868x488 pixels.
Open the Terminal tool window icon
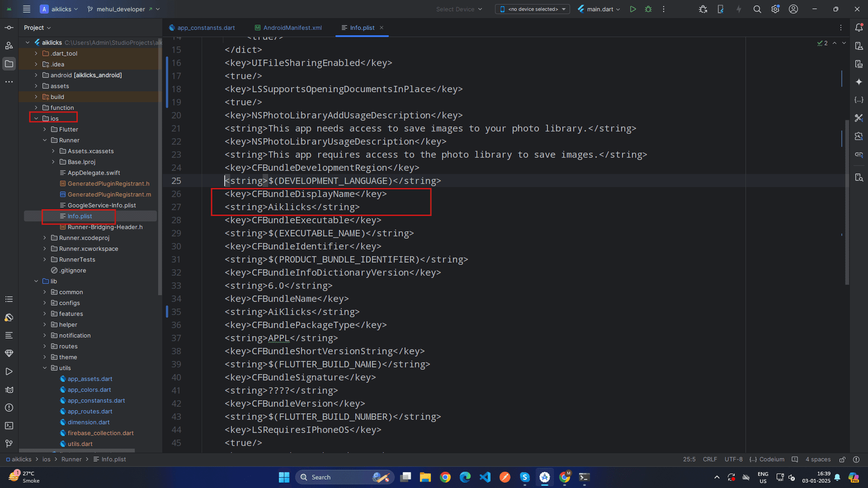coord(9,426)
